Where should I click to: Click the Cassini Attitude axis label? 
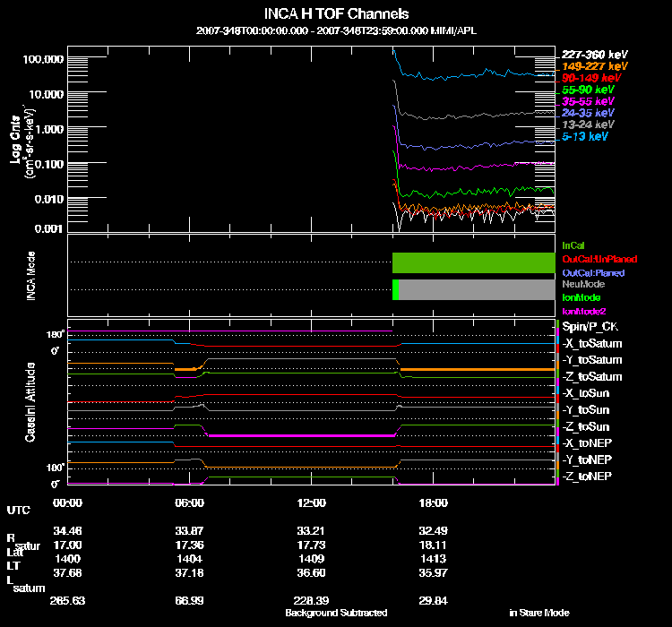30,401
